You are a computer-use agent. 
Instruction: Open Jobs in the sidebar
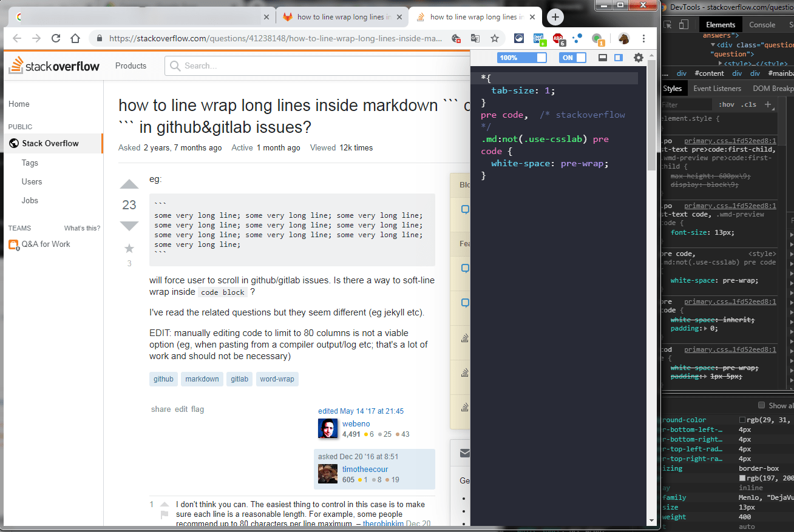pos(30,200)
